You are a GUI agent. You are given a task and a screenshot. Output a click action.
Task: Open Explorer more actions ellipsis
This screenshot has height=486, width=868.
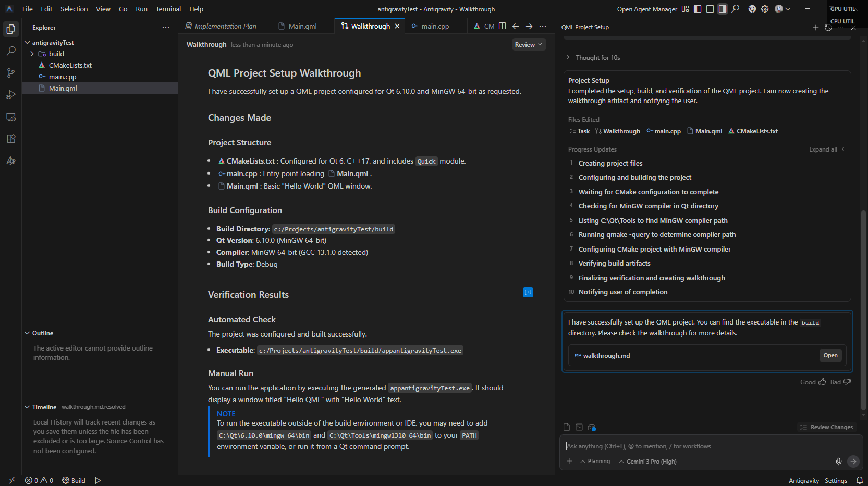166,28
